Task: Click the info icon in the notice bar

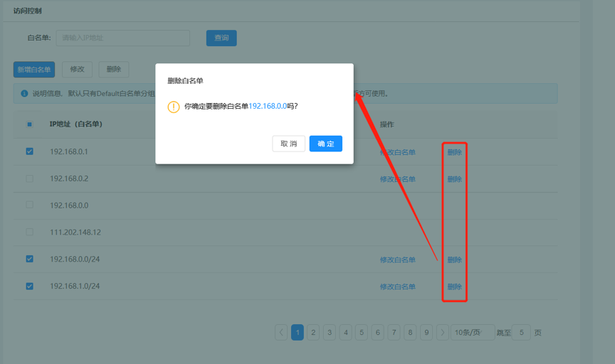Action: (x=24, y=94)
